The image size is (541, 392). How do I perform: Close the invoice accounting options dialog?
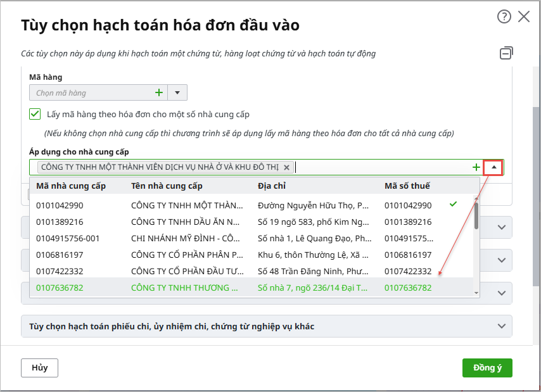coord(524,17)
